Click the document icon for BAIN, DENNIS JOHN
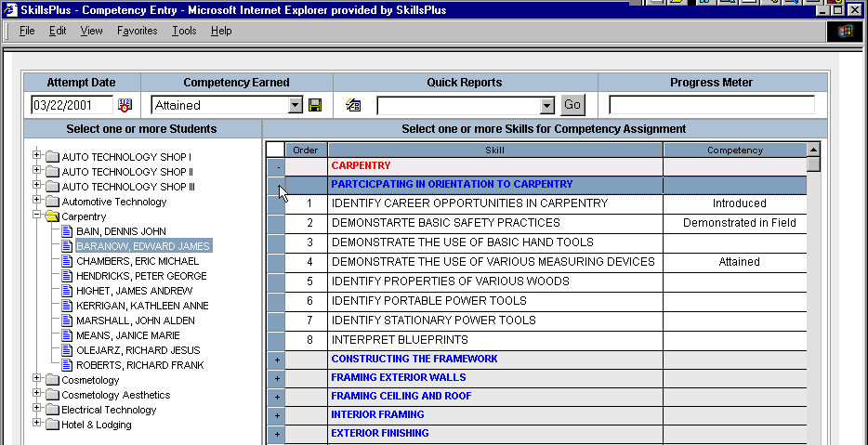 coord(67,231)
